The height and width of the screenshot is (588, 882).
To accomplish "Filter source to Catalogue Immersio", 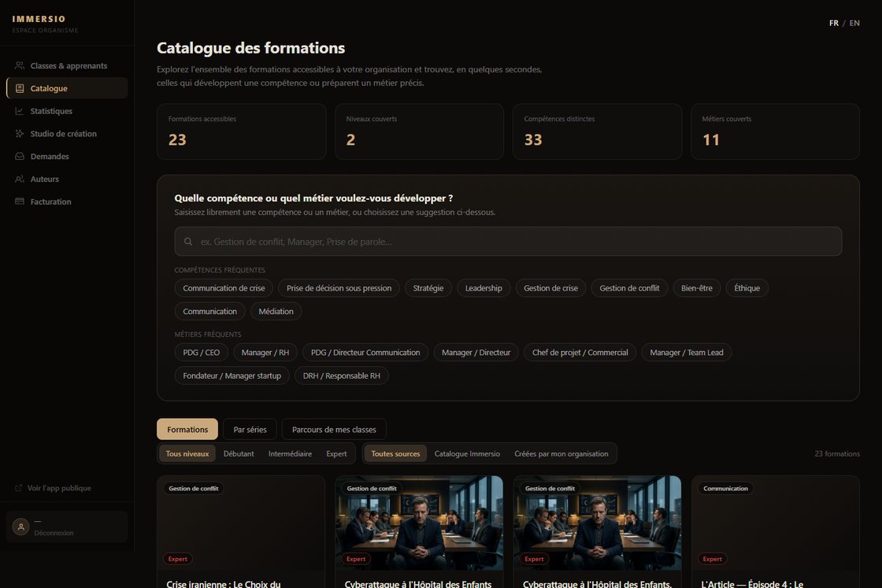I will [x=467, y=453].
